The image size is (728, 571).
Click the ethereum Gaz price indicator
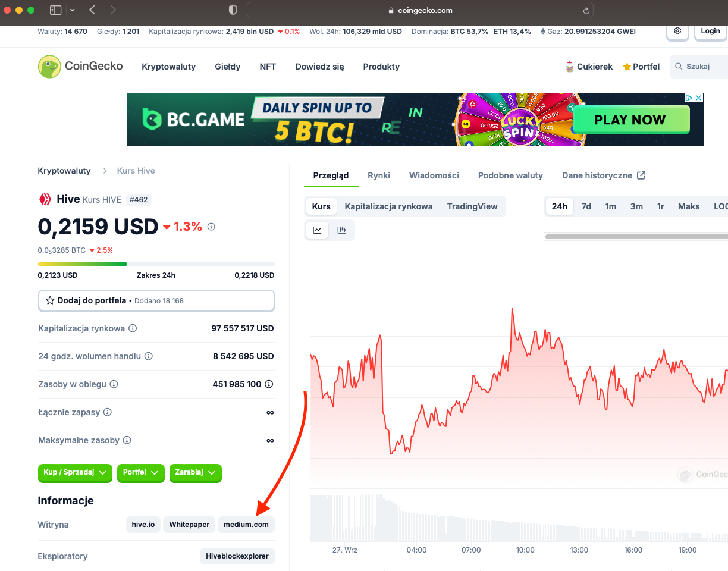(x=588, y=32)
